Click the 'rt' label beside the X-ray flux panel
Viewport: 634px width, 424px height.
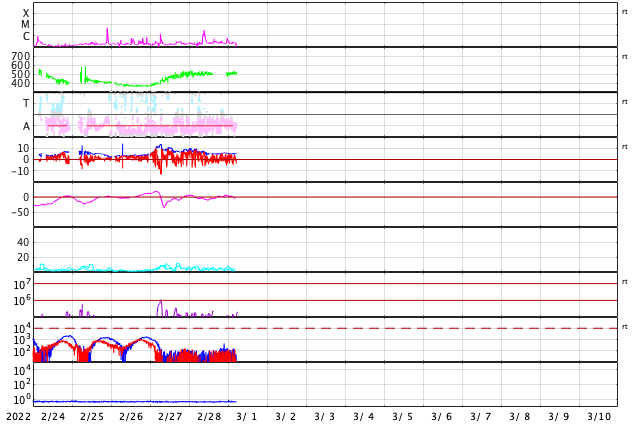(625, 12)
